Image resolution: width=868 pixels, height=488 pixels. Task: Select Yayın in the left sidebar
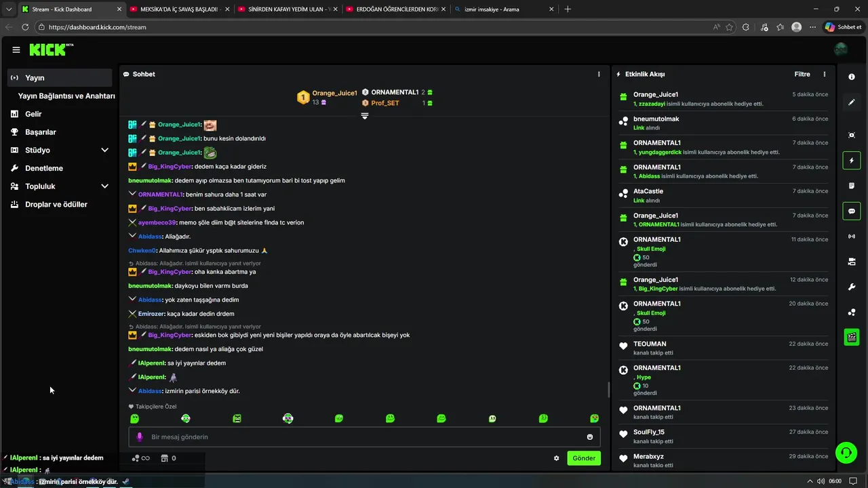[x=60, y=78]
